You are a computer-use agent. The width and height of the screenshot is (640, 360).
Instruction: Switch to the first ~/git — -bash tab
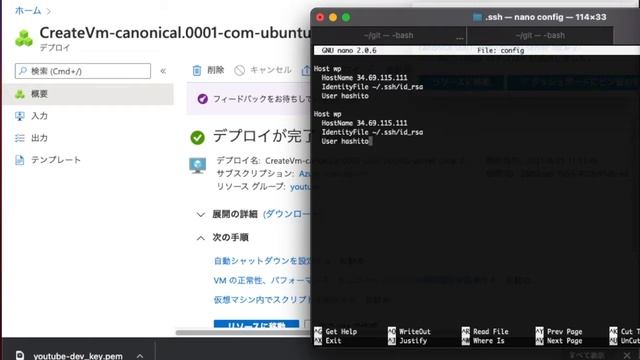point(389,36)
